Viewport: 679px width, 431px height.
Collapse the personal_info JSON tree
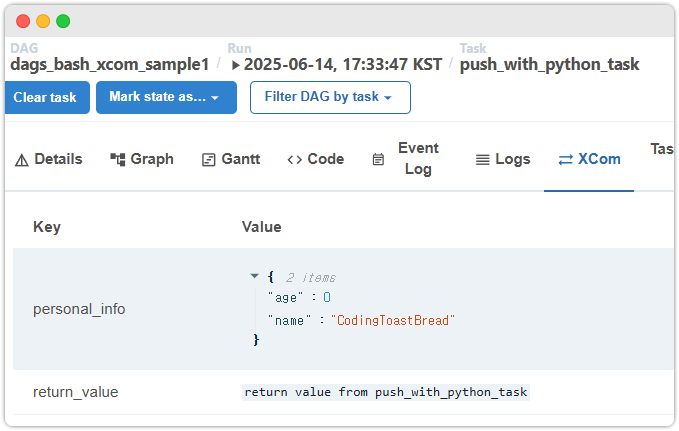255,276
